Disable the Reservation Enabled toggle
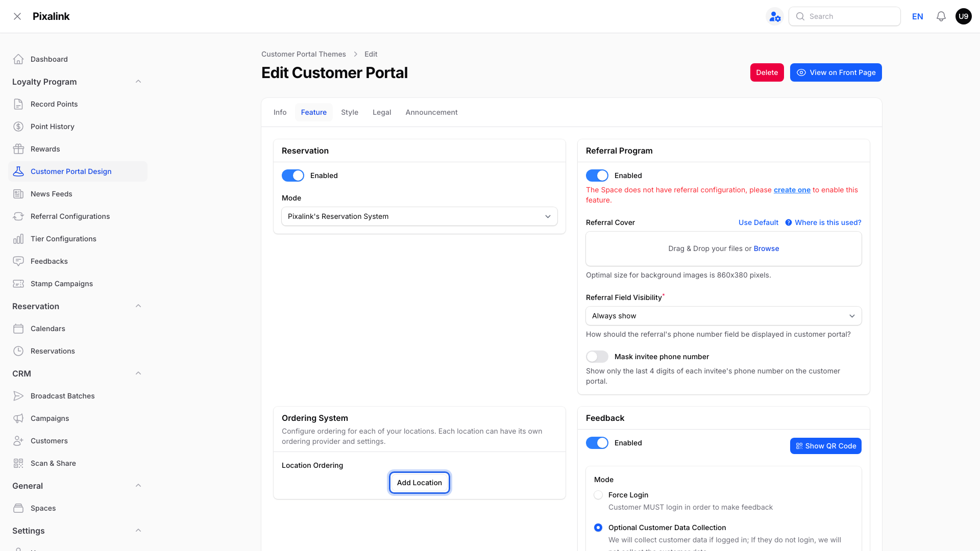This screenshot has width=980, height=551. 293,176
